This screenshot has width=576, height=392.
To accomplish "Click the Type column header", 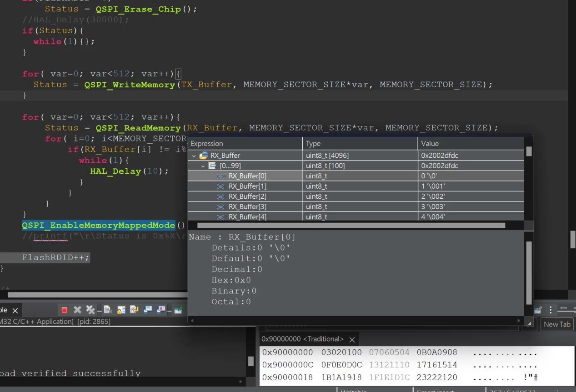I will (360, 144).
